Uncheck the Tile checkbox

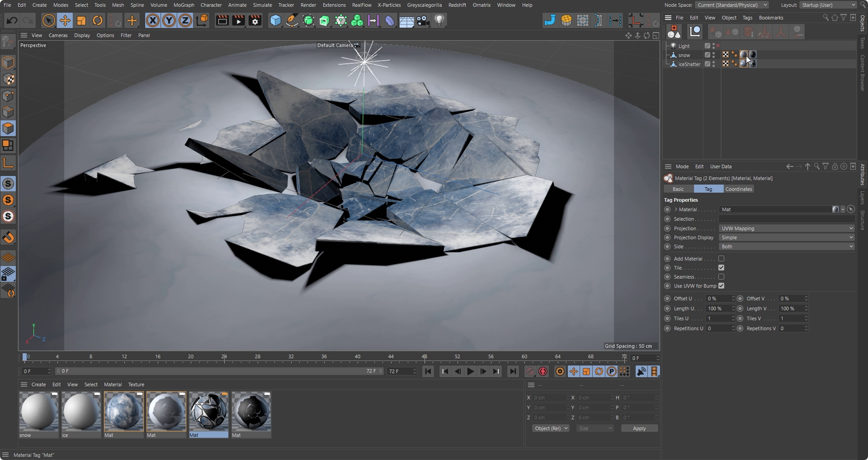pyautogui.click(x=721, y=268)
